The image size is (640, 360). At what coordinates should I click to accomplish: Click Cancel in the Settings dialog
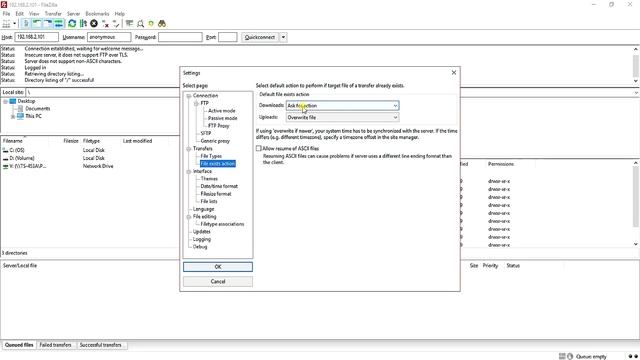click(x=218, y=281)
